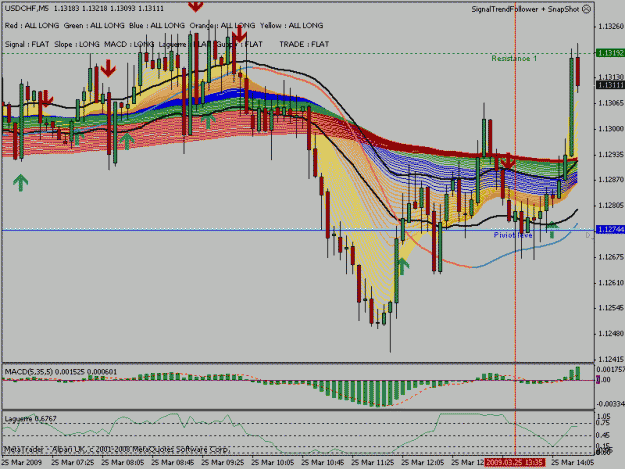
Task: Click the 'Signal : FLAT' indicator label
Action: tap(27, 44)
